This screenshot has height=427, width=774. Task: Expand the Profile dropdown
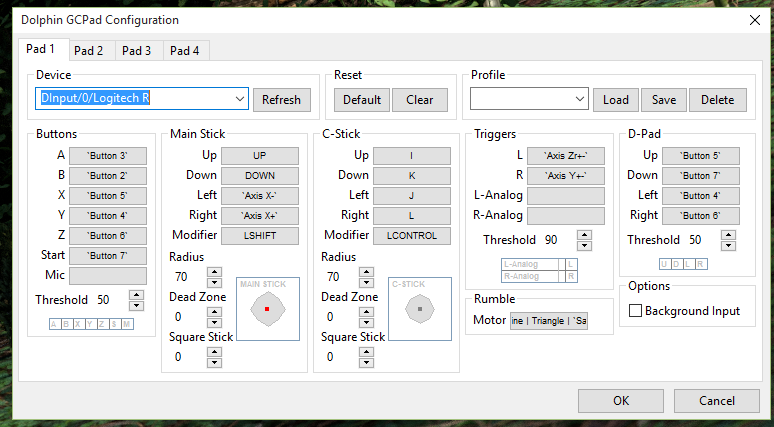580,99
